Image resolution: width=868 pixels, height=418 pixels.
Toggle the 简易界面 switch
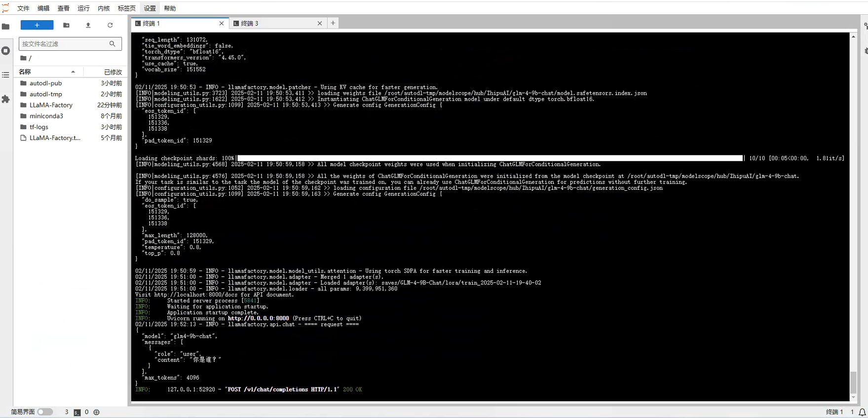(x=45, y=412)
